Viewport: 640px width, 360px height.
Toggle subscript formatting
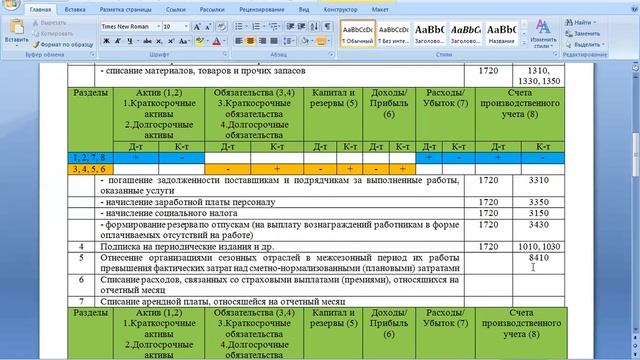tap(159, 41)
